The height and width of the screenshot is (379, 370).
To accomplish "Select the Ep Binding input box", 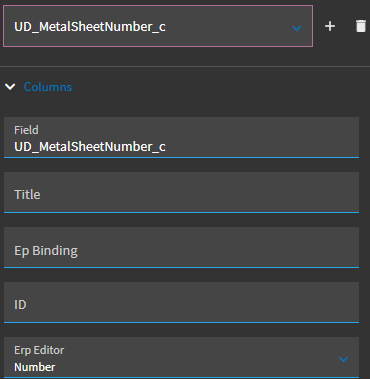I will 181,247.
